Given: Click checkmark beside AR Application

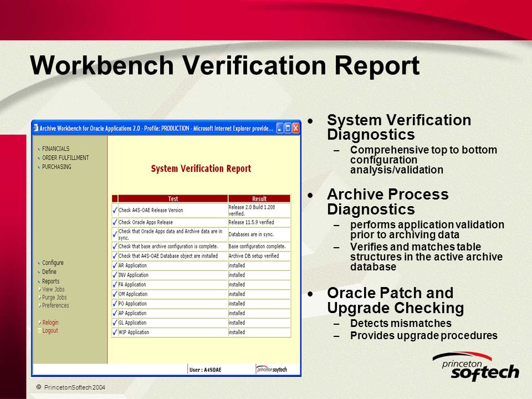Looking at the screenshot, I should tap(115, 265).
